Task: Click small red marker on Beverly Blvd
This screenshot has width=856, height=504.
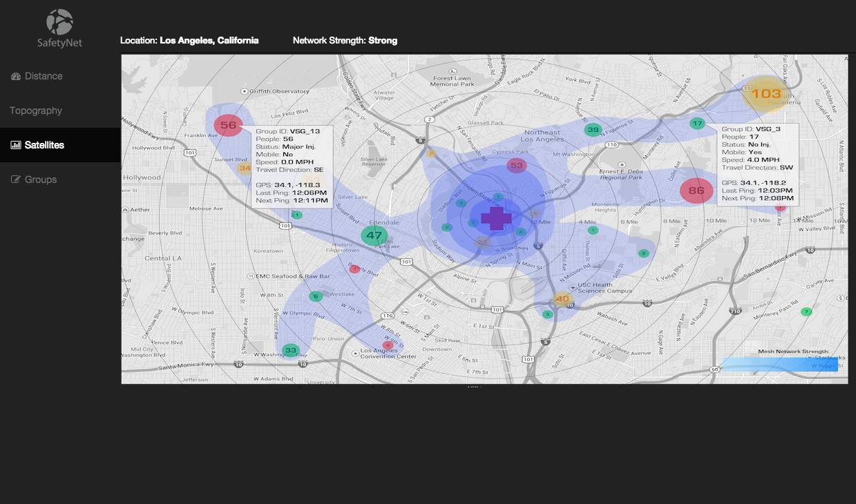Action: (355, 269)
